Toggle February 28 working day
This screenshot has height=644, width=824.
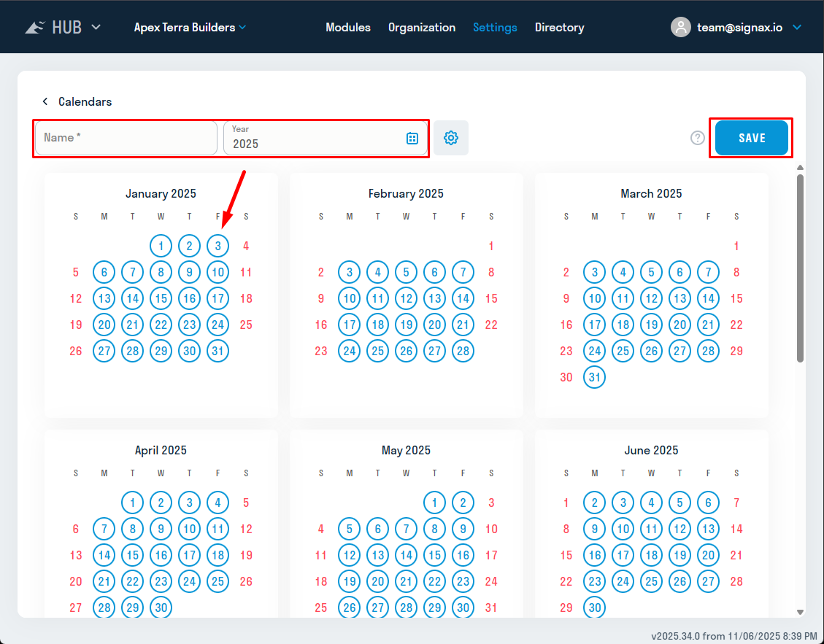[x=463, y=351]
